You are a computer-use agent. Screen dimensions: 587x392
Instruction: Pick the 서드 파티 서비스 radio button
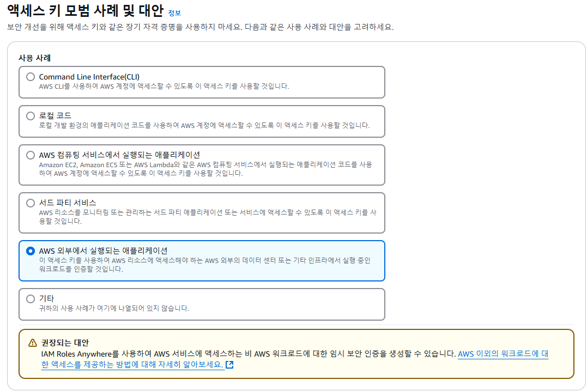tap(31, 203)
